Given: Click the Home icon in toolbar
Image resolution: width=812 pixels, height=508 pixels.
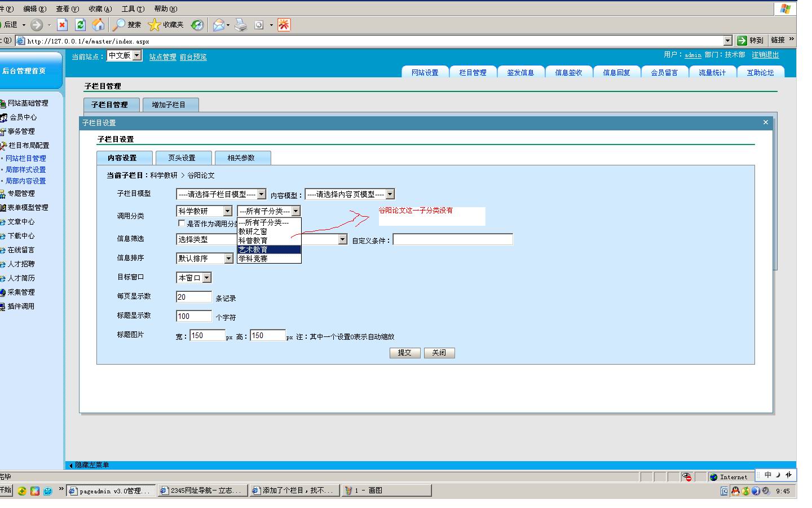Looking at the screenshot, I should point(98,25).
